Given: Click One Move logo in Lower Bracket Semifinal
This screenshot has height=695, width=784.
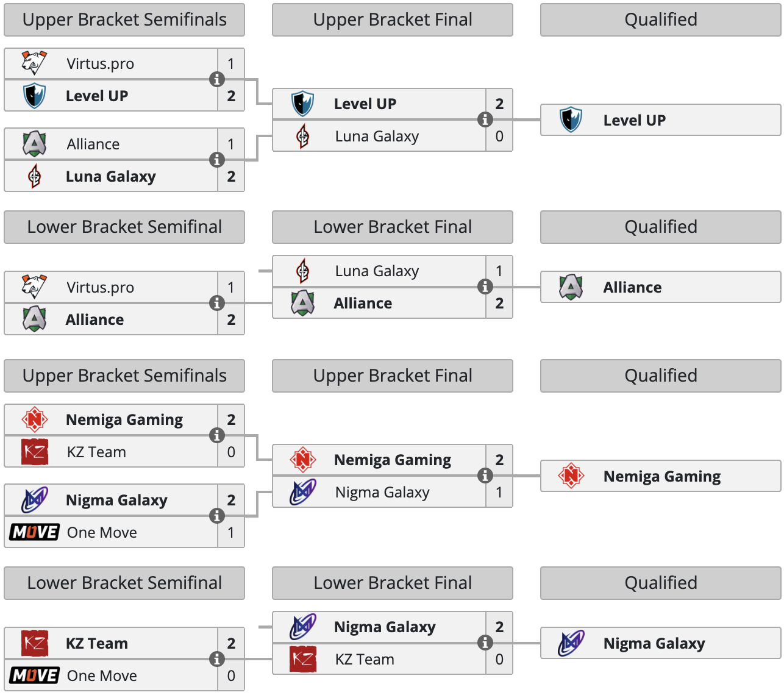Looking at the screenshot, I should (x=35, y=675).
